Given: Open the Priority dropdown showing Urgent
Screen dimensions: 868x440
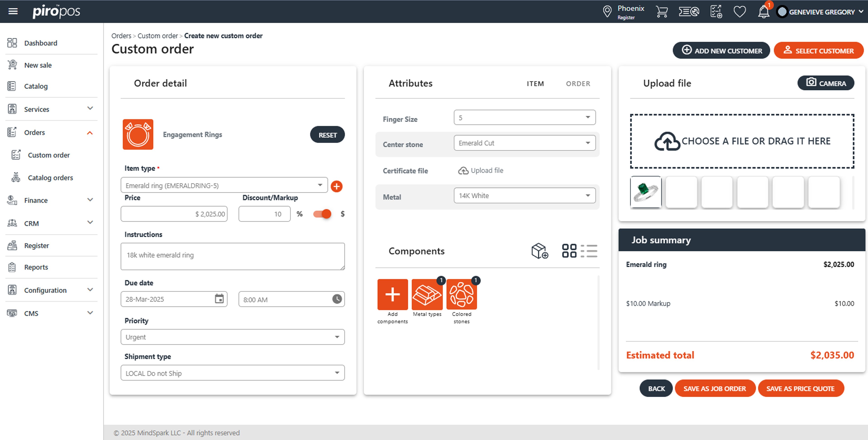Looking at the screenshot, I should (232, 337).
